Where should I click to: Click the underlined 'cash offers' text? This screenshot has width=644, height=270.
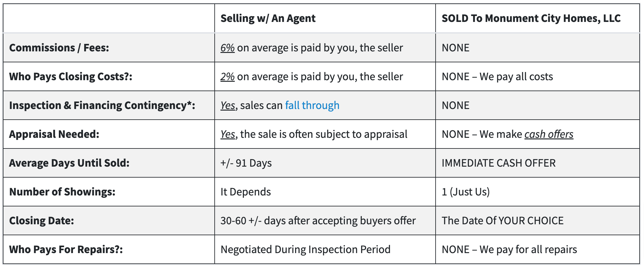coord(549,134)
